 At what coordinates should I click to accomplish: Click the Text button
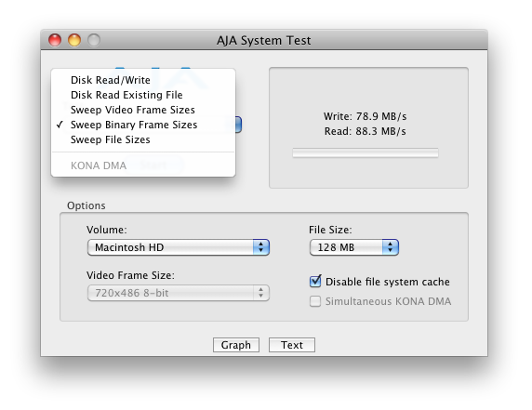point(292,345)
